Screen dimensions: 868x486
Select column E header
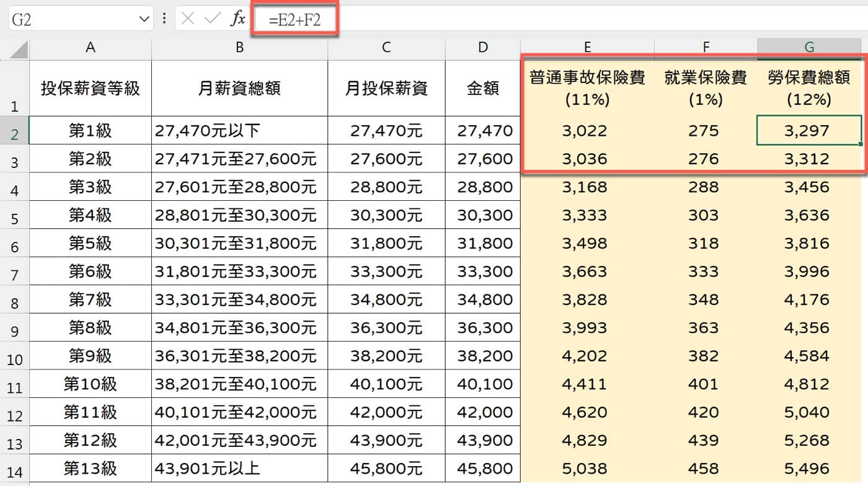point(587,48)
